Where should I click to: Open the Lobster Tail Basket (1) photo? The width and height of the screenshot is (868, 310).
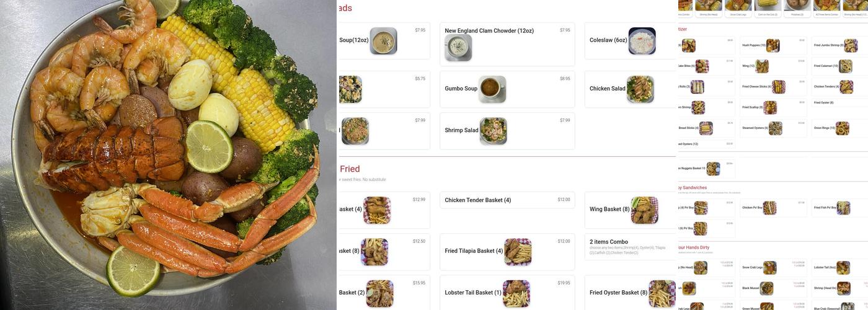click(516, 293)
